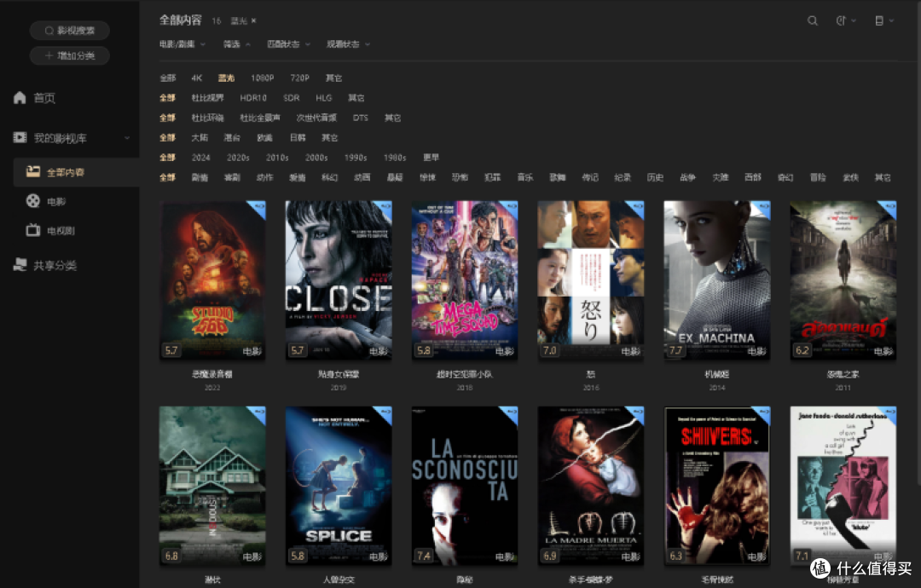
Task: Filter by region 大陆
Action: [x=200, y=138]
